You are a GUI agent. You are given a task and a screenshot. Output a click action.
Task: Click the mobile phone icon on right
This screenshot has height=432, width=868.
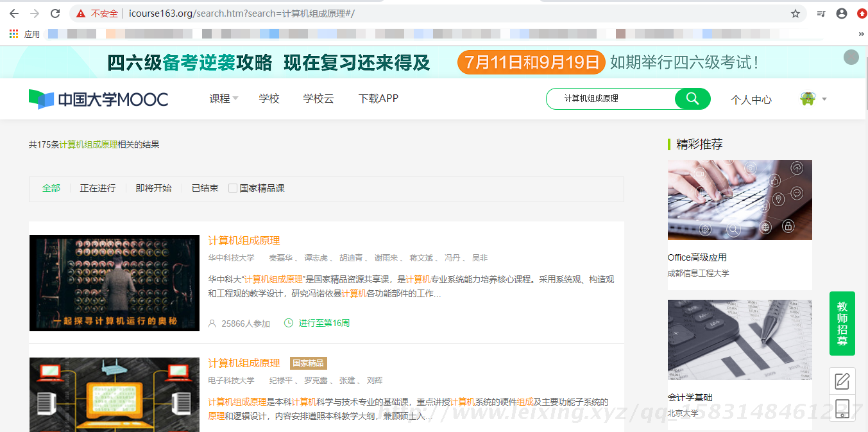(x=842, y=408)
